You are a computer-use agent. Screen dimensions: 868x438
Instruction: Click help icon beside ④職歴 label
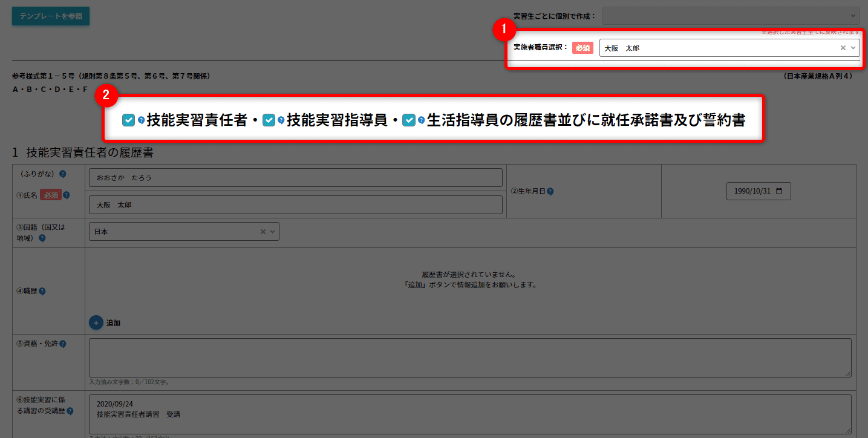pyautogui.click(x=42, y=291)
